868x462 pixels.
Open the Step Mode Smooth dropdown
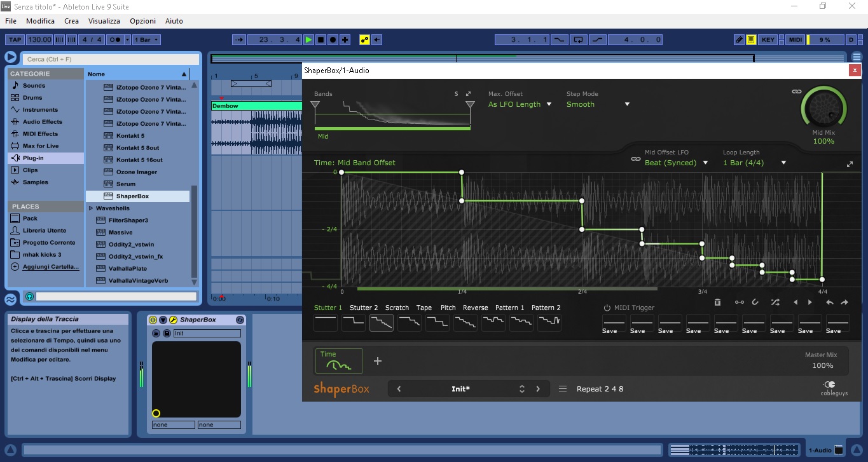click(x=598, y=104)
